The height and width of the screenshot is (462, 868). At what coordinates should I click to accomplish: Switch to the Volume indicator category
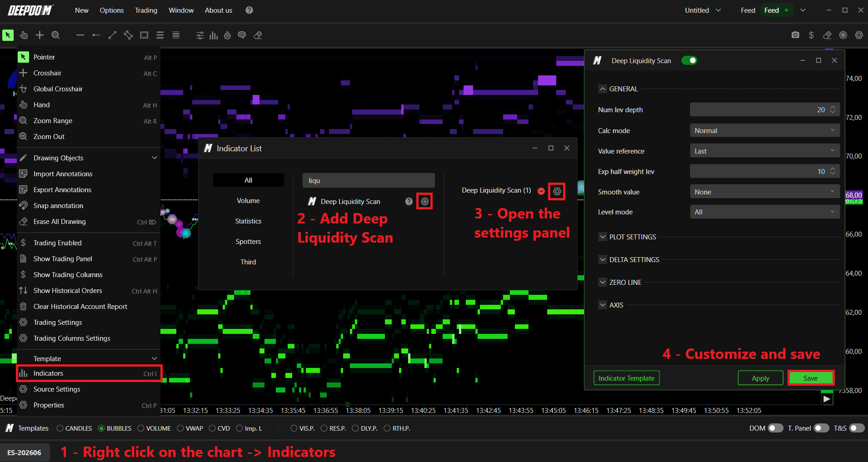click(x=248, y=200)
